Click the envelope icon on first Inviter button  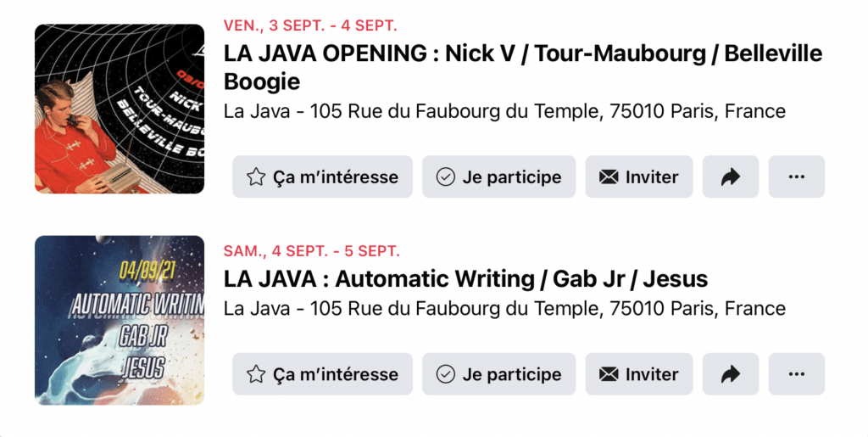tap(609, 176)
